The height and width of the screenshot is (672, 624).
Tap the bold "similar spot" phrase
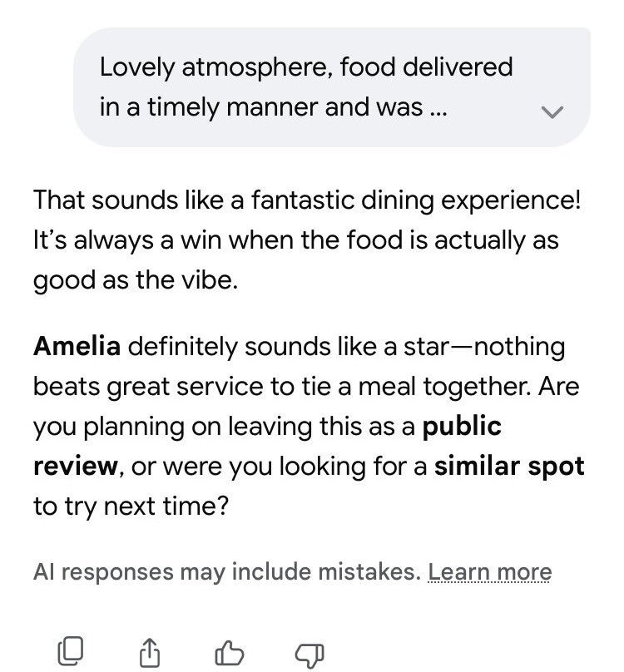pos(509,465)
